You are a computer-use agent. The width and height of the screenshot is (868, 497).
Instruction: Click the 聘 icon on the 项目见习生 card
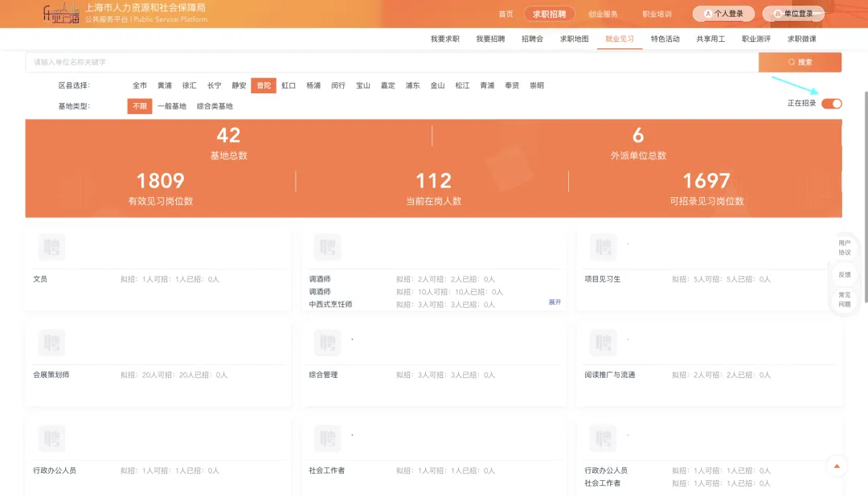coord(603,247)
